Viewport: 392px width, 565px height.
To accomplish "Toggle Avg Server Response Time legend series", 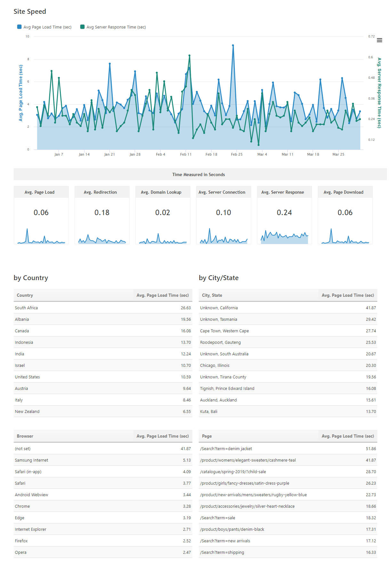I will coord(116,27).
